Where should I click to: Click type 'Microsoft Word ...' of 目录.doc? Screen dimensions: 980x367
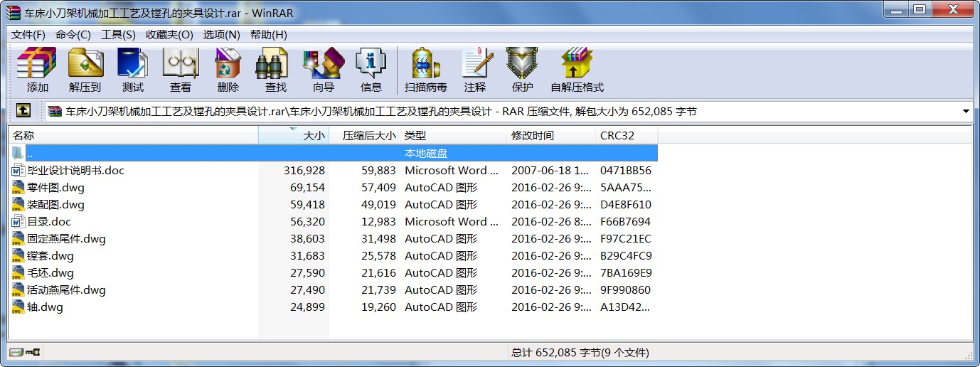451,222
